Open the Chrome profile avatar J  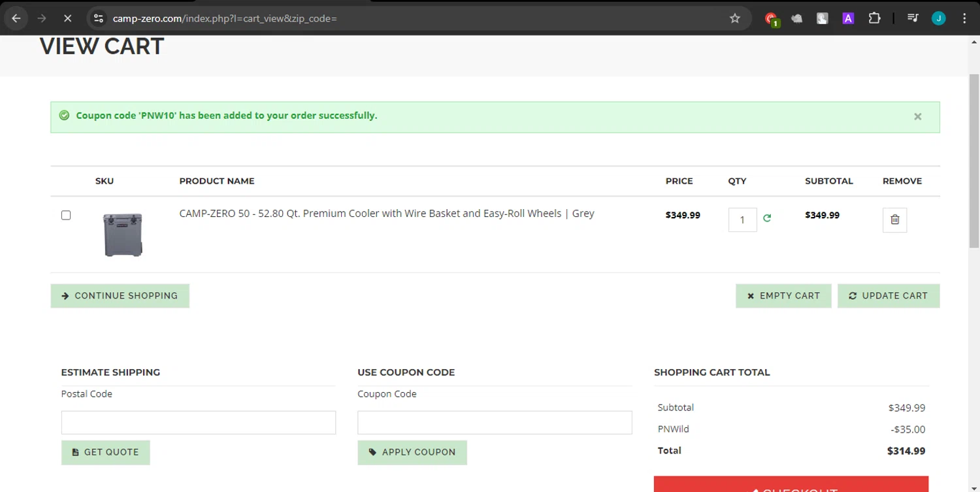click(x=939, y=18)
